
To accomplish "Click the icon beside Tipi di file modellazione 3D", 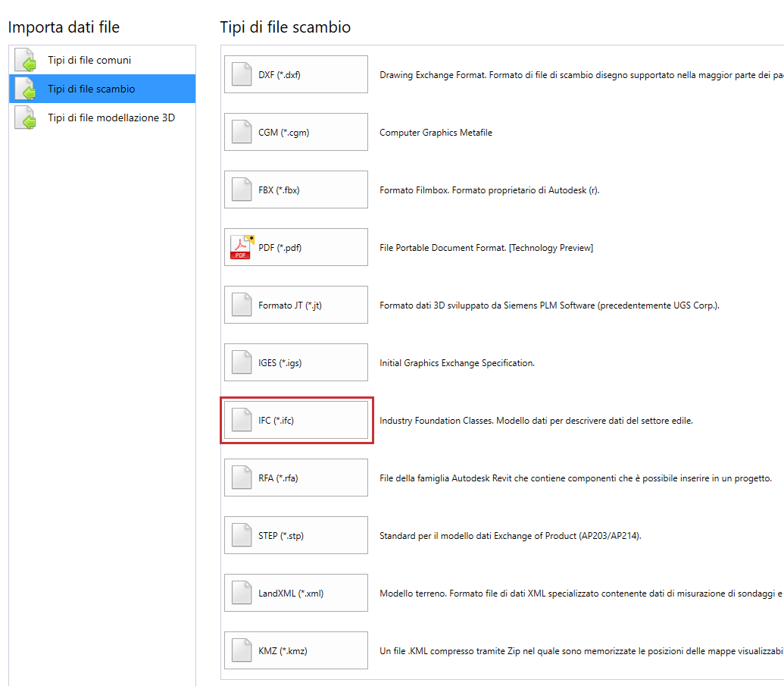I will click(26, 118).
